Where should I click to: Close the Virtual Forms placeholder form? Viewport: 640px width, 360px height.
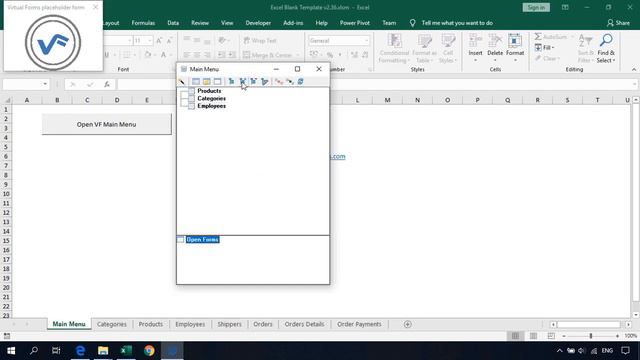coord(95,7)
